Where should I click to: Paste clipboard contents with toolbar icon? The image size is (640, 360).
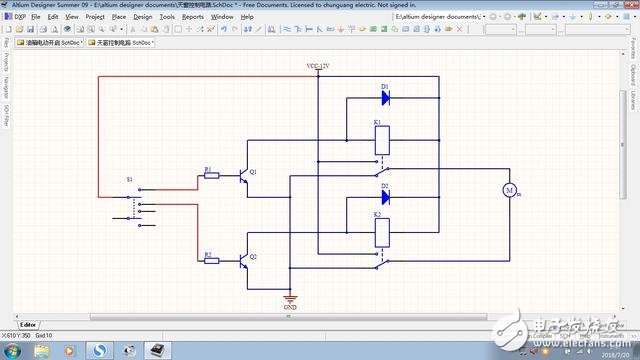(x=154, y=29)
